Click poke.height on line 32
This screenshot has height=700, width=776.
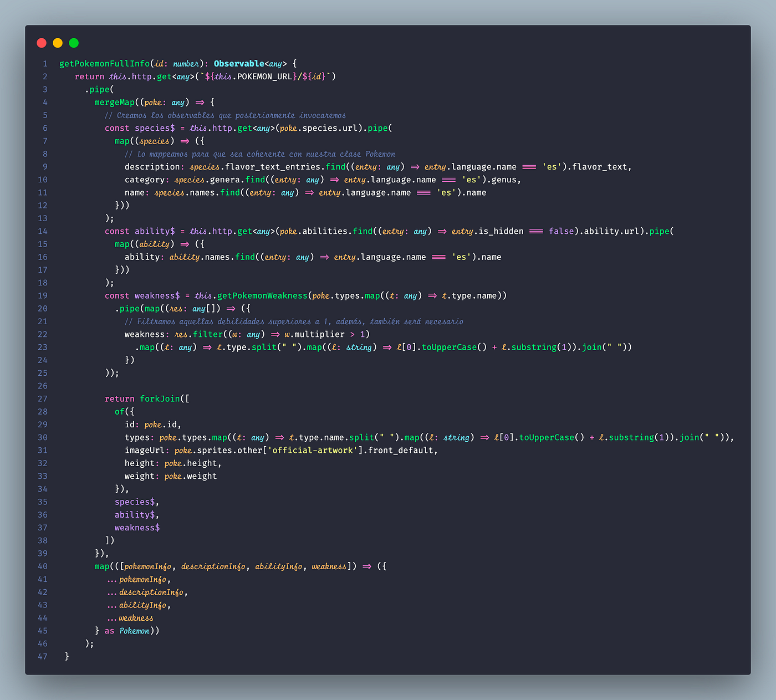[x=190, y=463]
